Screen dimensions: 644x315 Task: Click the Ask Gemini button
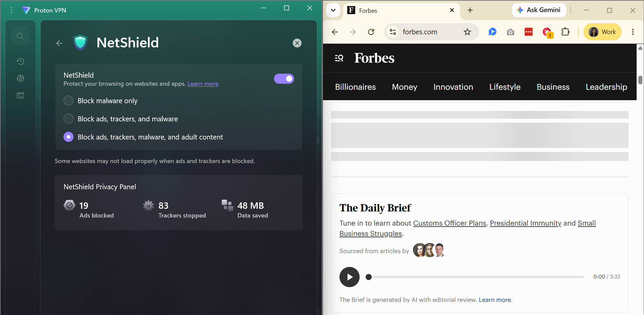click(x=539, y=10)
